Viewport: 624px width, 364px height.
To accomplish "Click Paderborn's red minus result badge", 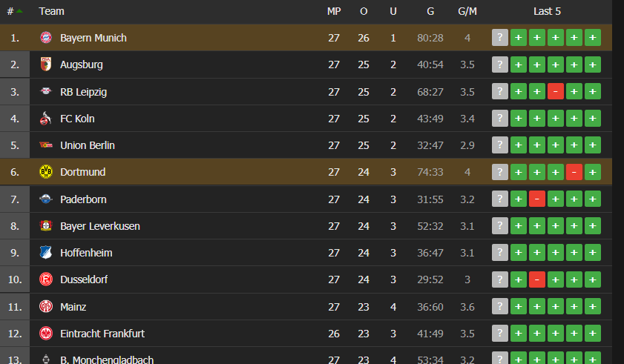I will click(x=537, y=199).
